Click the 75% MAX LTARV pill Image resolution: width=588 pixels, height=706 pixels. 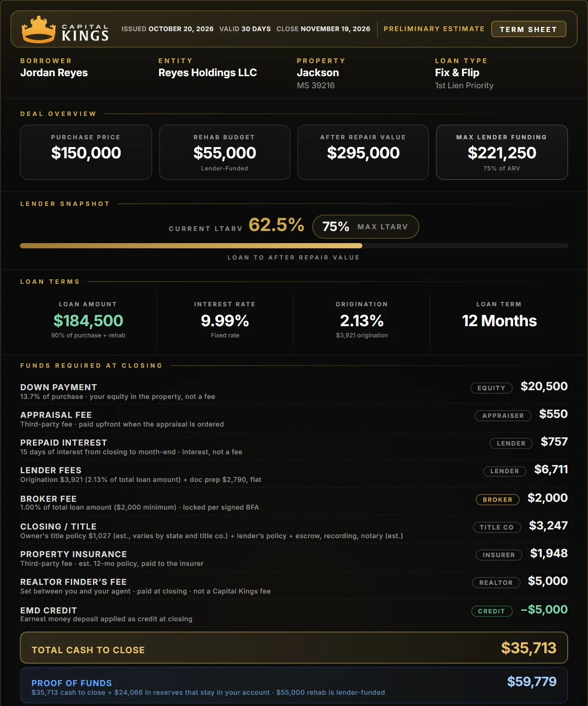[x=365, y=227]
